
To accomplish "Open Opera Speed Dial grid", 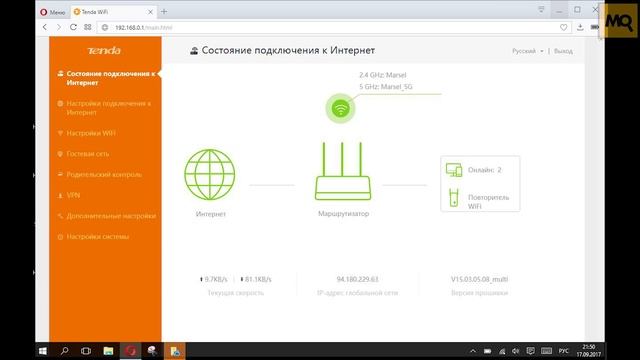I will 88,27.
